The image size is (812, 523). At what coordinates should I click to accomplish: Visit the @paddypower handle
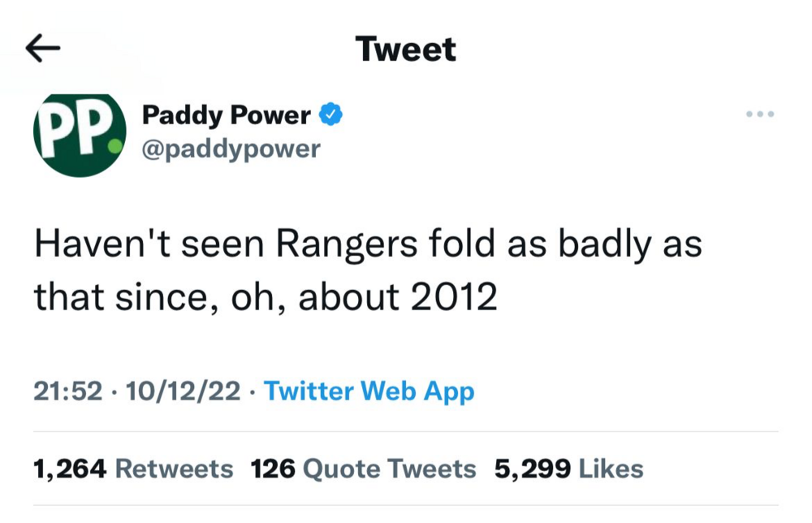coord(231,149)
